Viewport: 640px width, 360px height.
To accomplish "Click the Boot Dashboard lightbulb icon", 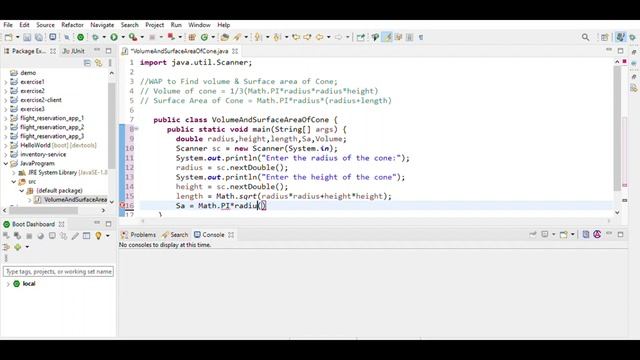I will tap(98, 236).
